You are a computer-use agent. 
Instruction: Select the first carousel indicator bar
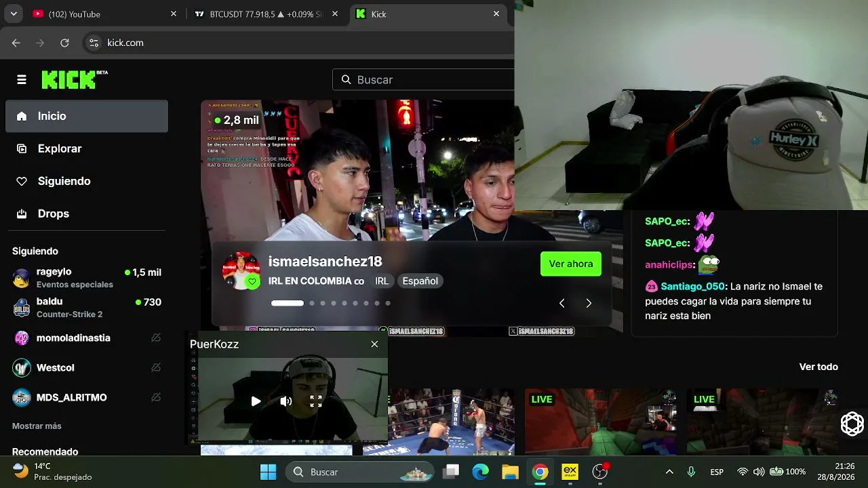point(288,303)
